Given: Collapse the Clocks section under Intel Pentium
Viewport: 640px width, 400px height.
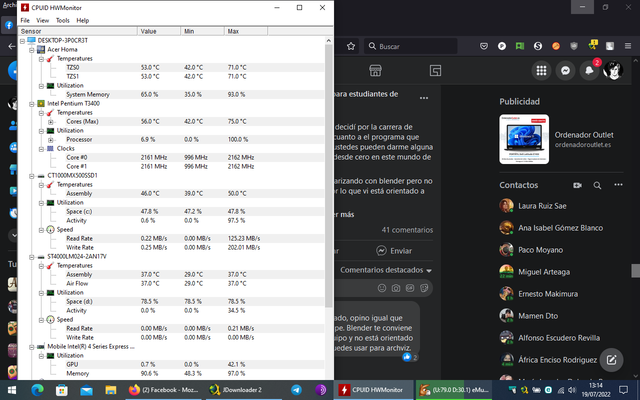Looking at the screenshot, I should (41, 149).
